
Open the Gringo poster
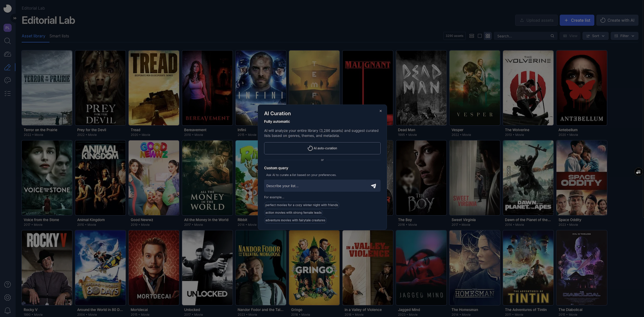coord(314,268)
